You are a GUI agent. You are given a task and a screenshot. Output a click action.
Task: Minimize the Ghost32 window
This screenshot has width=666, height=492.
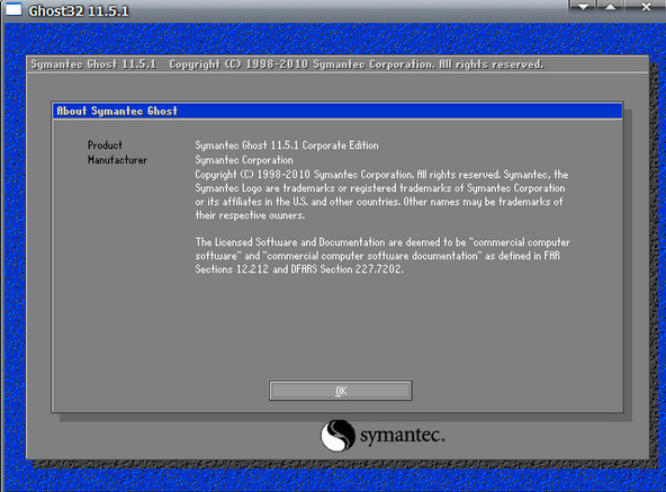point(582,6)
